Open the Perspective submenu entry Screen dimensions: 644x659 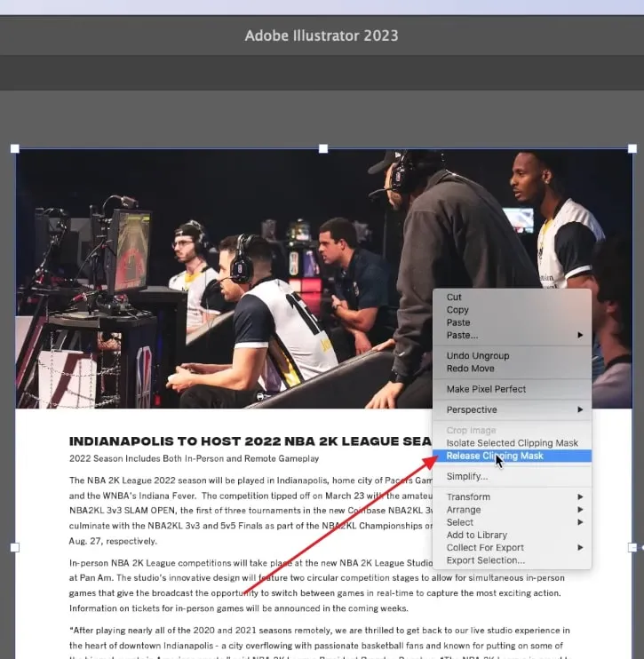(x=512, y=409)
